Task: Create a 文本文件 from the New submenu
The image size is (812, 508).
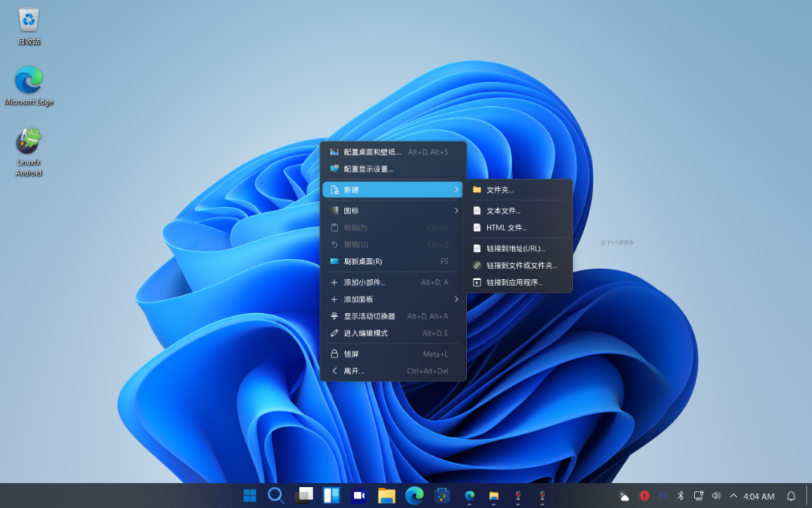Action: [x=502, y=211]
